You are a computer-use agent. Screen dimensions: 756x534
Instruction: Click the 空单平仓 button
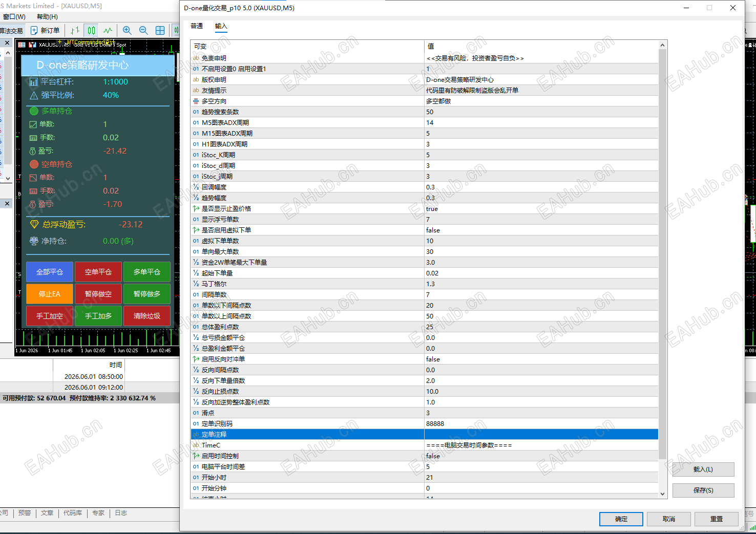(98, 272)
